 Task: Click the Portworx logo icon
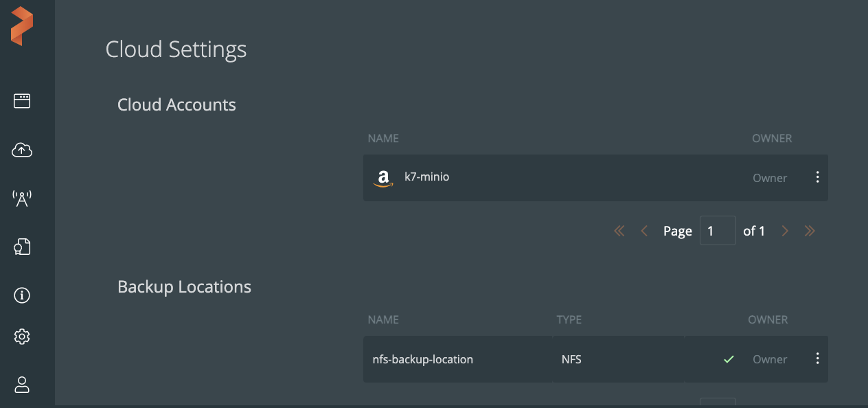tap(22, 26)
